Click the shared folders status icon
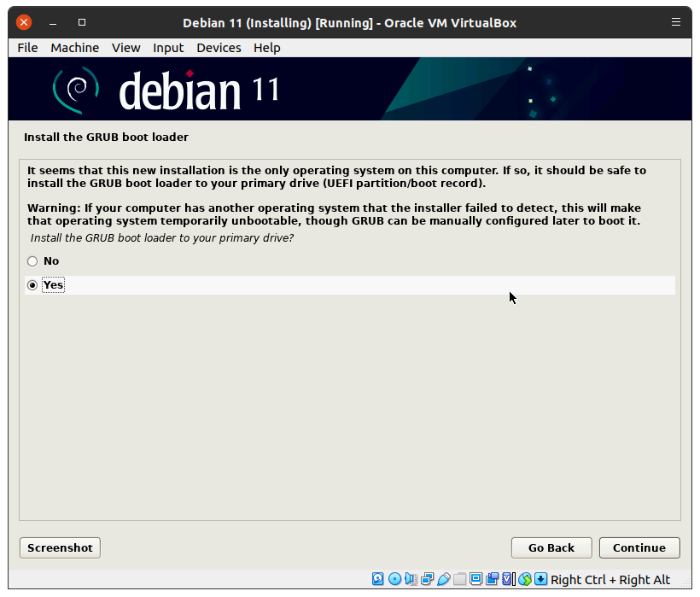Viewport: 700px width, 597px height. click(x=460, y=579)
